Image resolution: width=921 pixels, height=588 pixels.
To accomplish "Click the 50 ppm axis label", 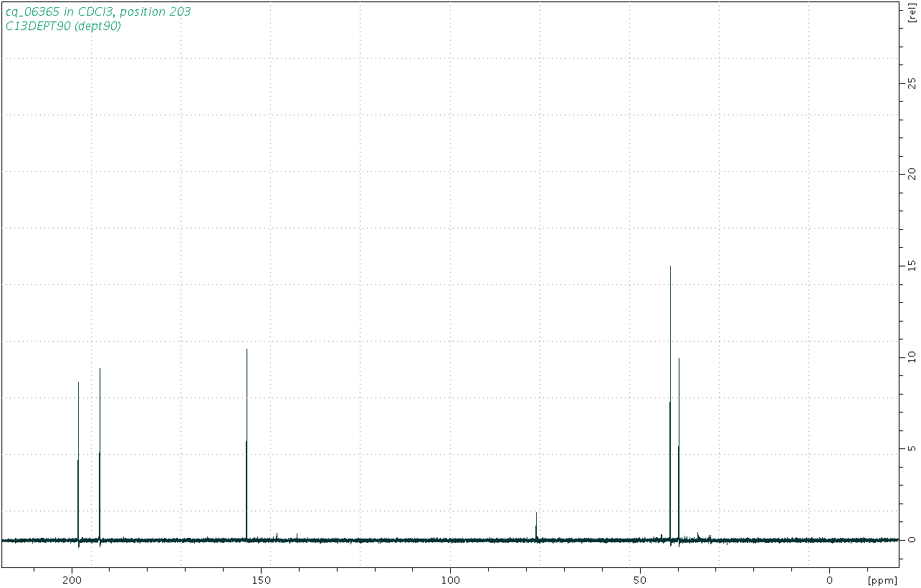I will 640,579.
